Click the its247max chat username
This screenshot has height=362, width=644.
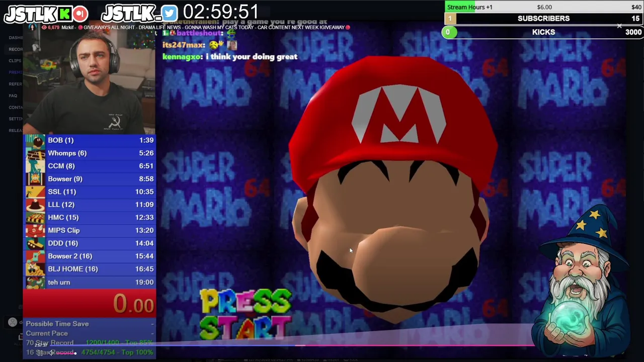pyautogui.click(x=184, y=45)
